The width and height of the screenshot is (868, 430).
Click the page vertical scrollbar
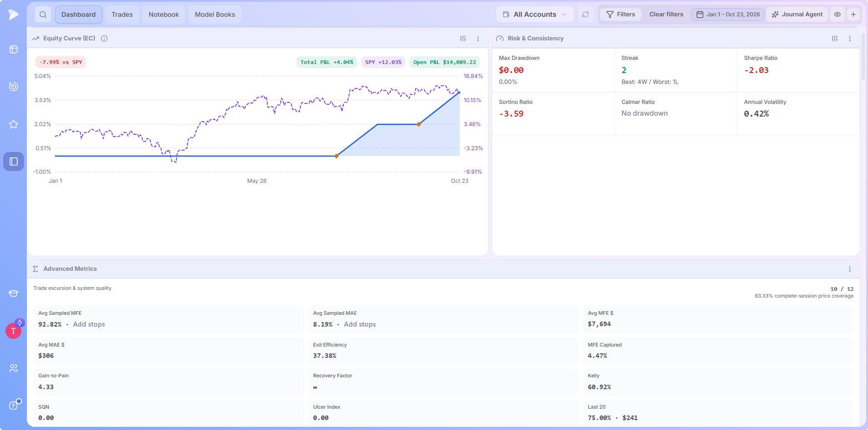point(863,57)
